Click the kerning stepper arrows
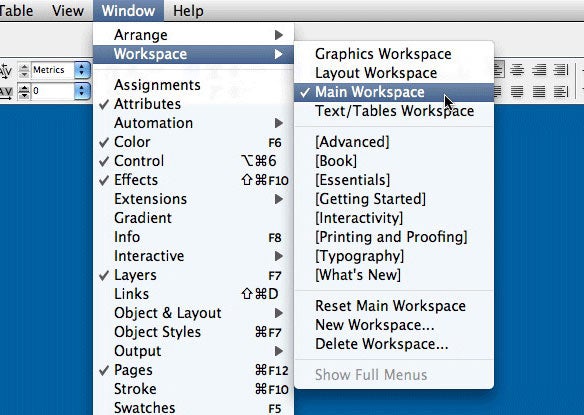 click(24, 70)
